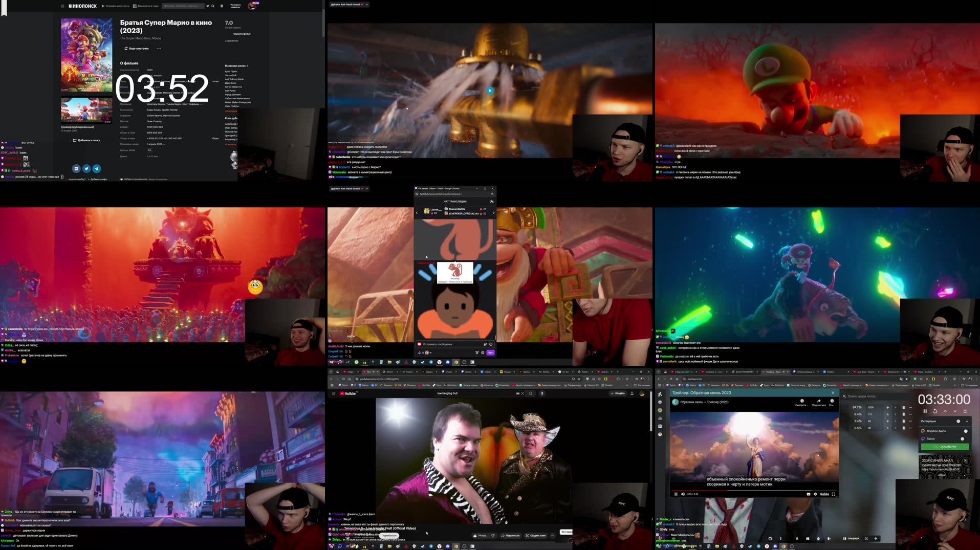Open the wheel chart icon in pointauc sidebar

(660, 410)
